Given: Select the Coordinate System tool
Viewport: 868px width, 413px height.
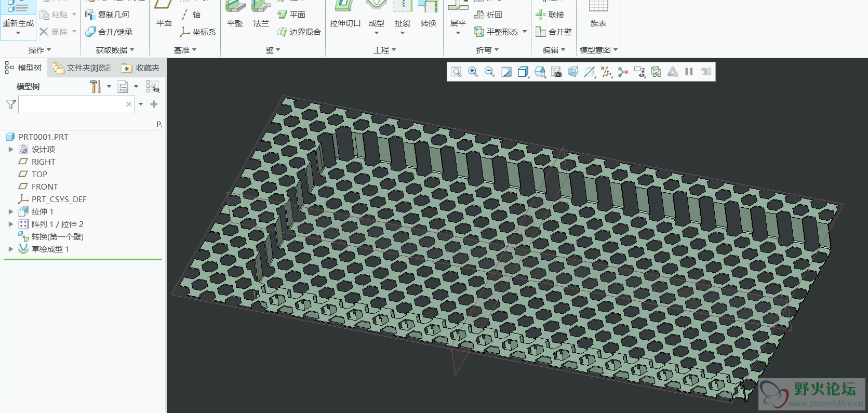Looking at the screenshot, I should click(x=197, y=32).
